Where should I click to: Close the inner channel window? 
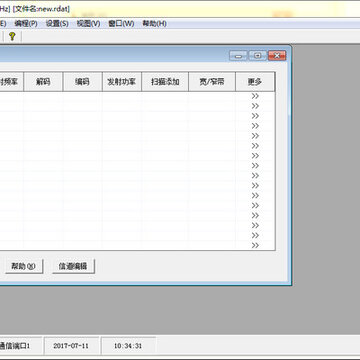277,56
